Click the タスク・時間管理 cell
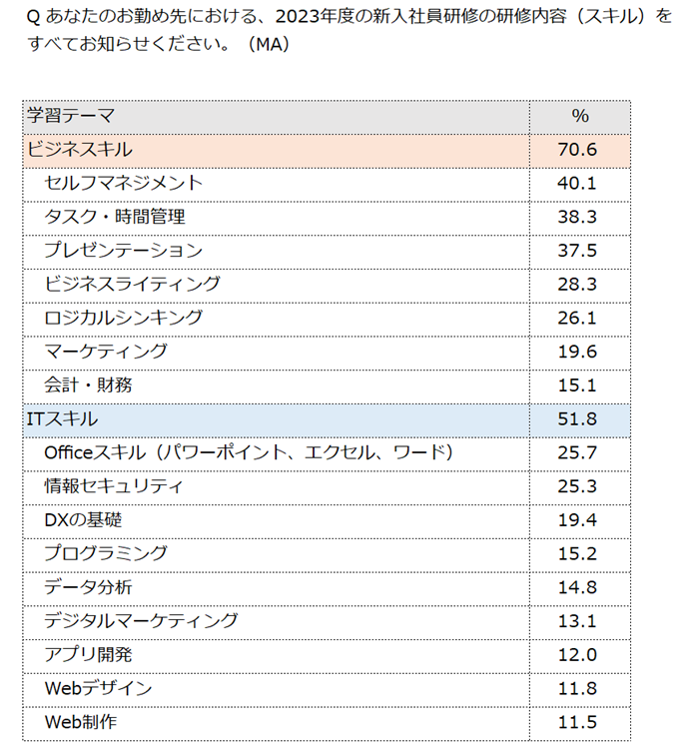Screen dimensions: 700x750 (115, 217)
